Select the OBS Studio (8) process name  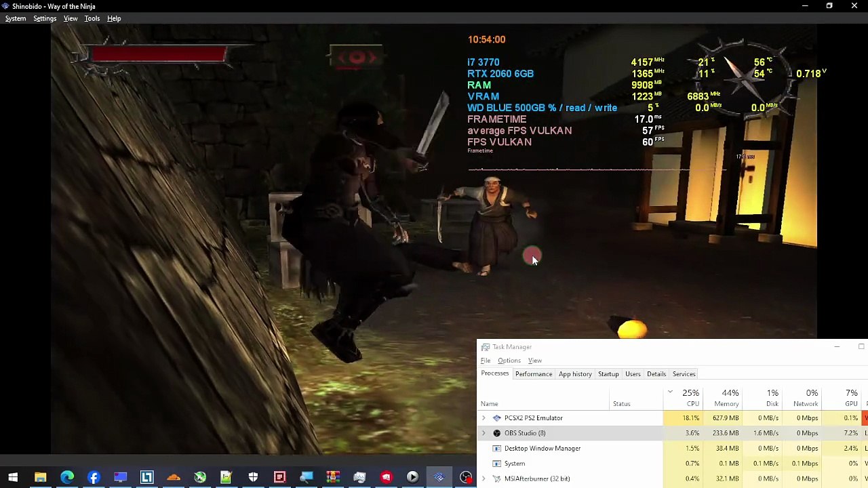click(x=525, y=433)
